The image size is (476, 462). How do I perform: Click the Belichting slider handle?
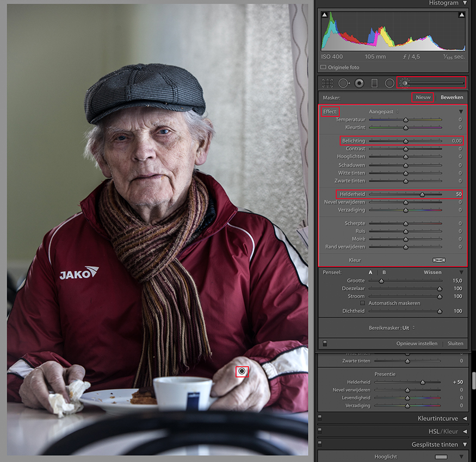click(406, 141)
